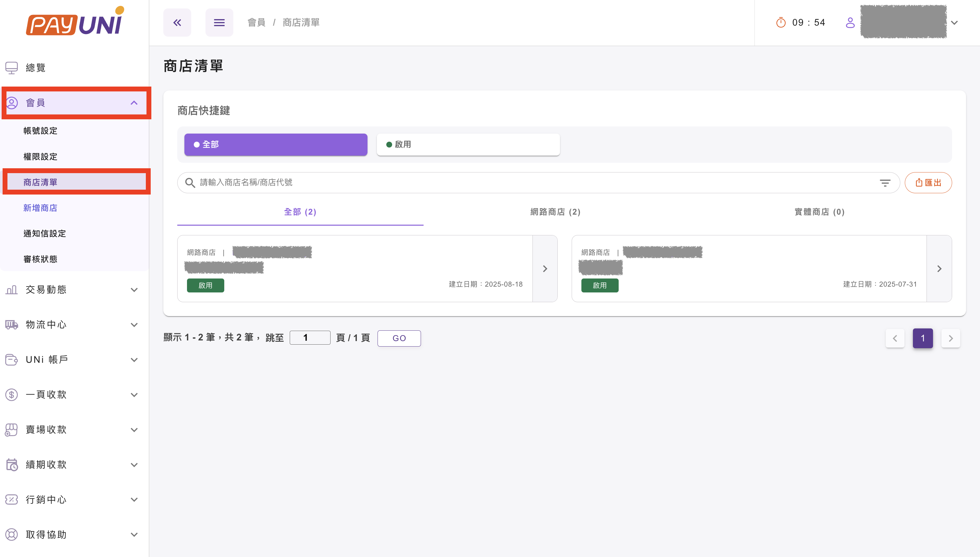Click the 匯出 export button
Image resolution: width=980 pixels, height=557 pixels.
click(x=928, y=183)
